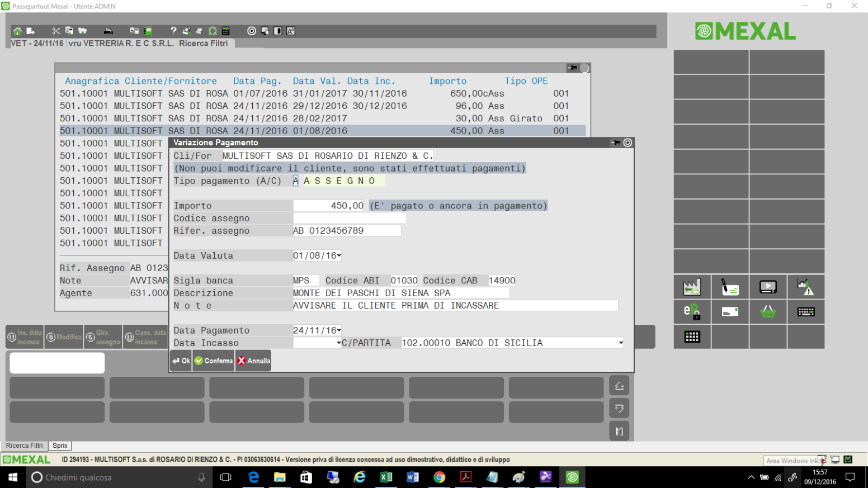This screenshot has width=868, height=488.
Task: Open the calculator icon in toolbar
Action: click(x=226, y=31)
